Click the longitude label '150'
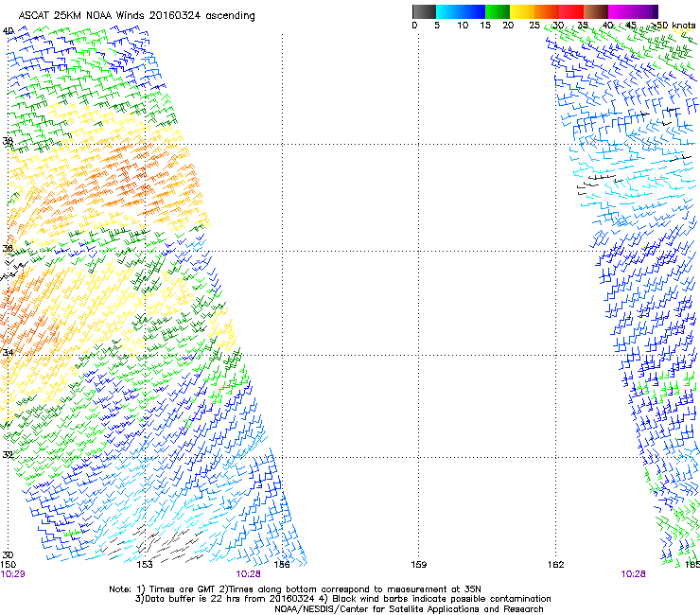The height and width of the screenshot is (615, 700). (x=8, y=565)
